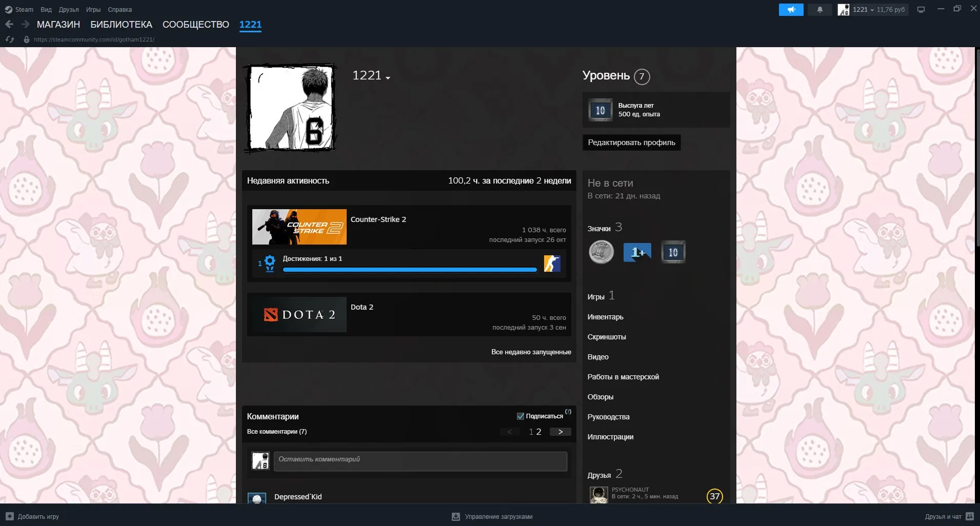Switch to Big Picture mode icon
This screenshot has height=526, width=980.
point(921,10)
